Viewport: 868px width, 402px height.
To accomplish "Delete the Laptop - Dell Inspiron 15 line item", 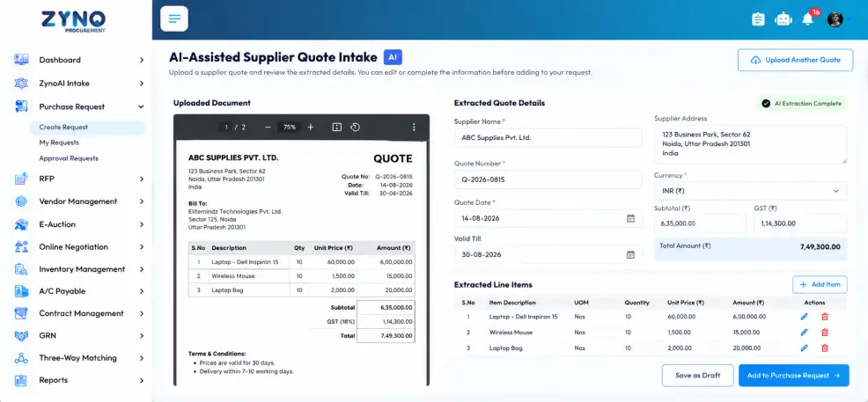I will pyautogui.click(x=825, y=317).
